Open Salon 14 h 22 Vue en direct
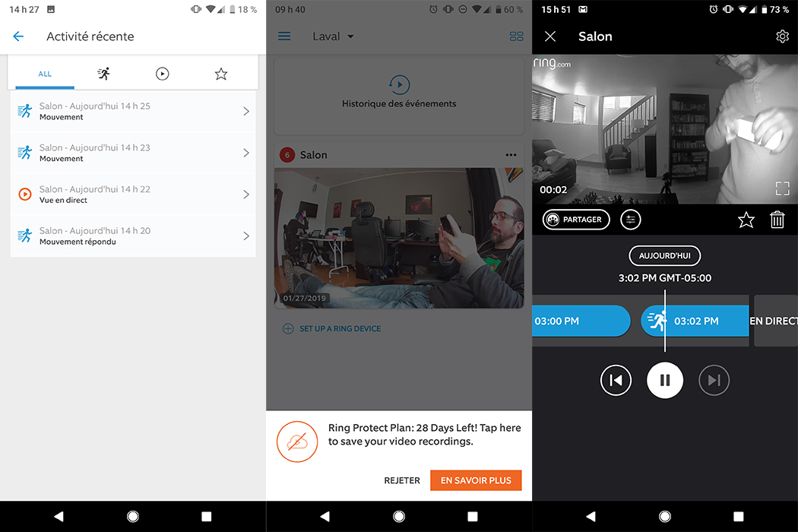Image resolution: width=798 pixels, height=532 pixels. tap(133, 195)
